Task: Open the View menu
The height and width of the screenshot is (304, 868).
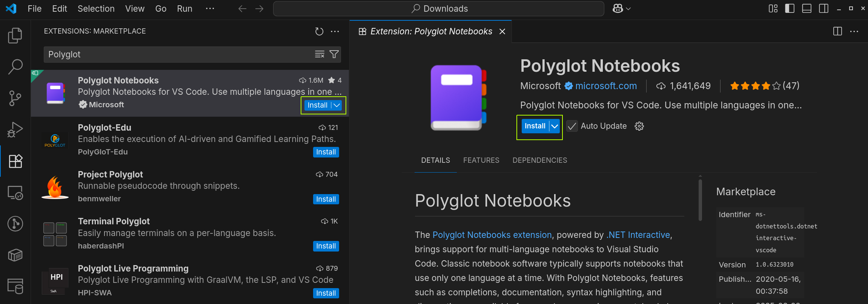Action: [135, 9]
